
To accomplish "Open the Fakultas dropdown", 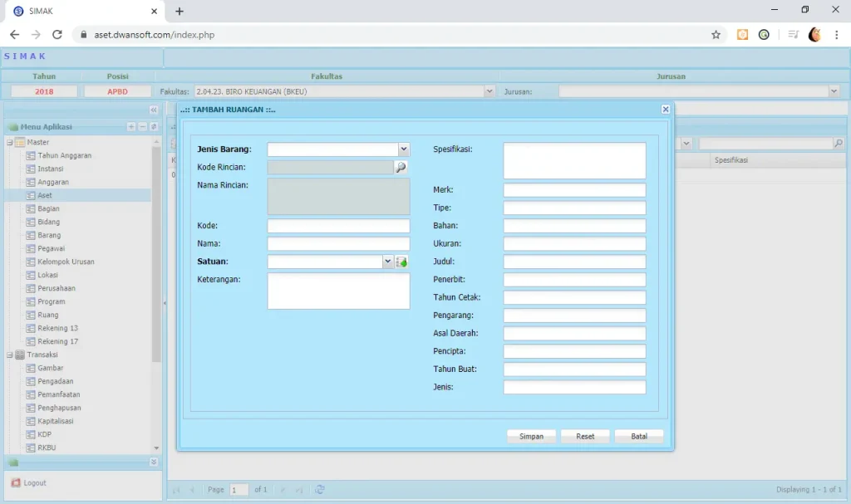I will click(489, 91).
